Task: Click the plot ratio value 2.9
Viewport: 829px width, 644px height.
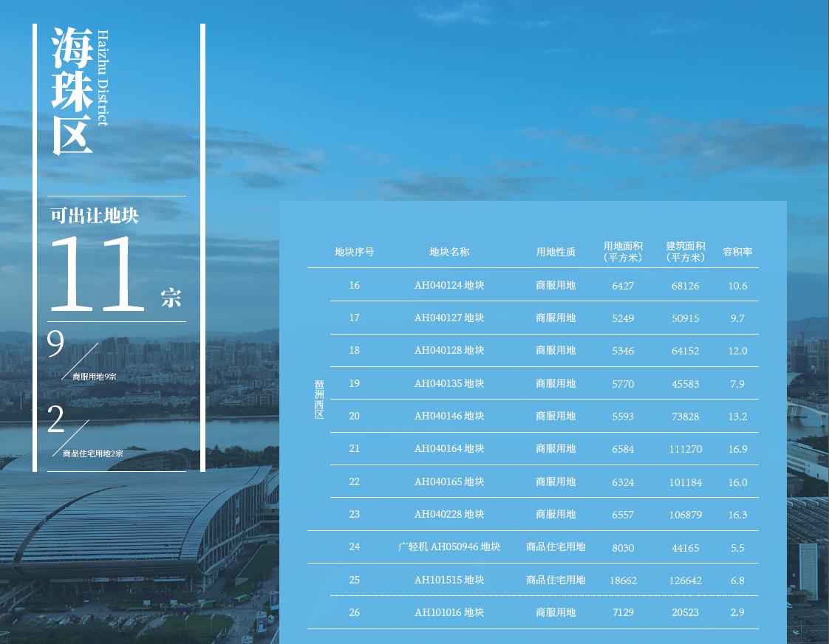Action: pos(737,612)
